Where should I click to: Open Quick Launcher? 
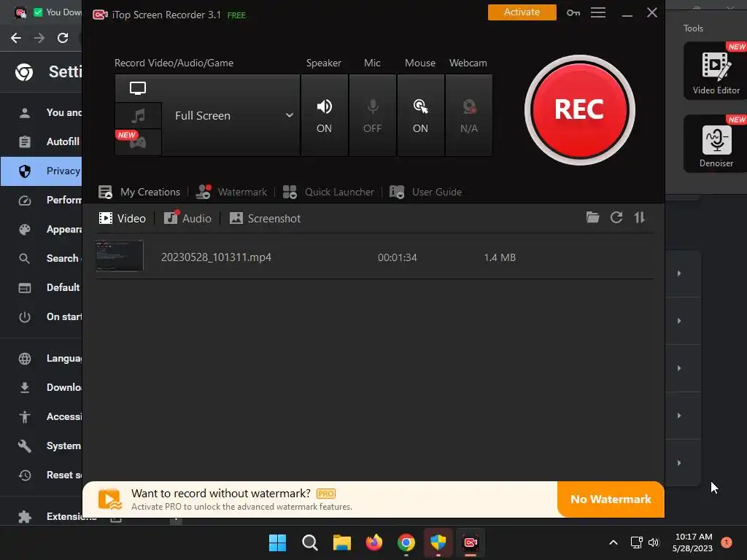(328, 192)
